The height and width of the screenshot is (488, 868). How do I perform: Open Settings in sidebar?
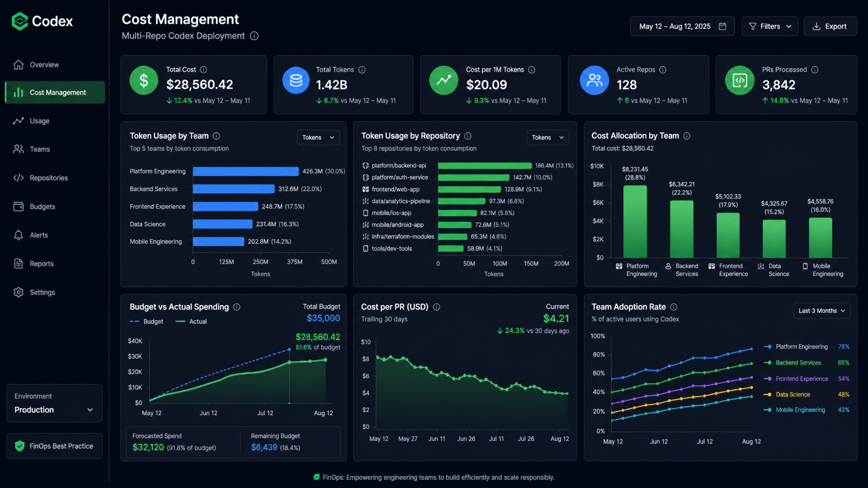55,292
